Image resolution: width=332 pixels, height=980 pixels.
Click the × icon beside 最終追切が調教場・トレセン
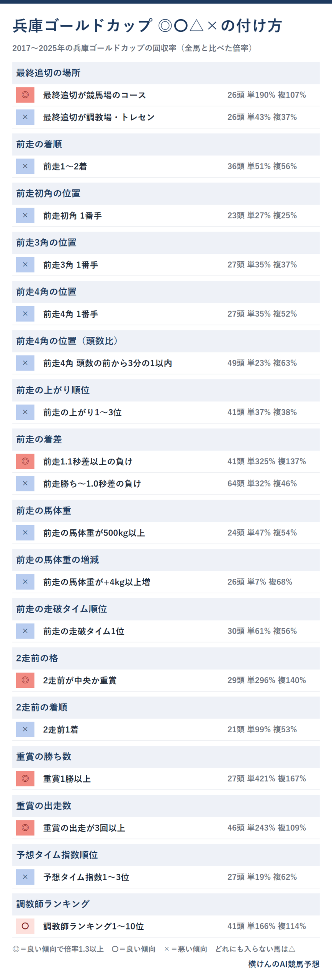[x=25, y=117]
